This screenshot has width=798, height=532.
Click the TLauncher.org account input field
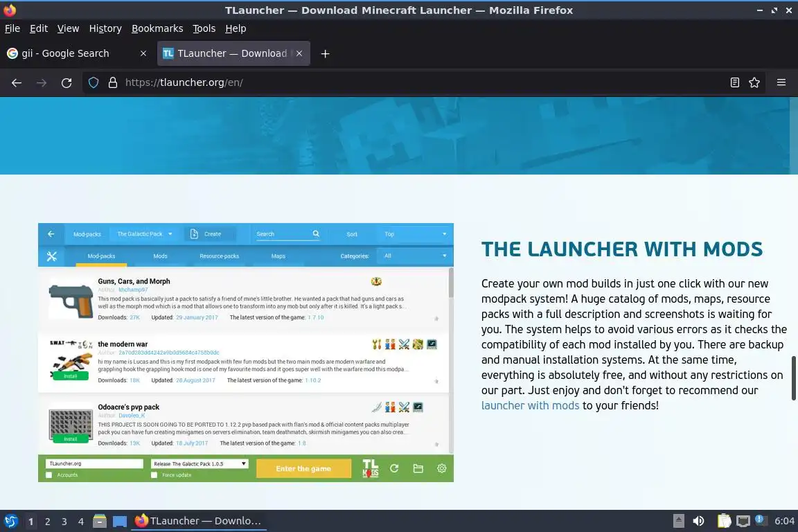[94, 464]
